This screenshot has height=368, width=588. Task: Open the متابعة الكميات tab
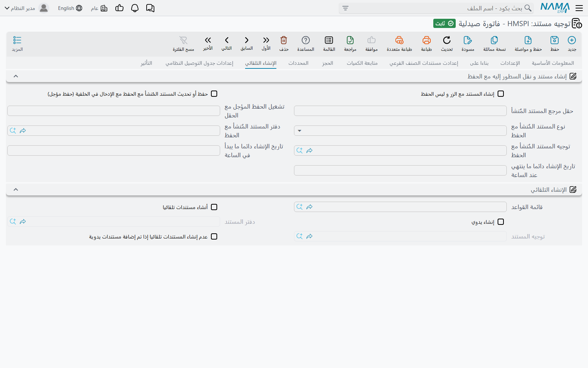(x=362, y=63)
